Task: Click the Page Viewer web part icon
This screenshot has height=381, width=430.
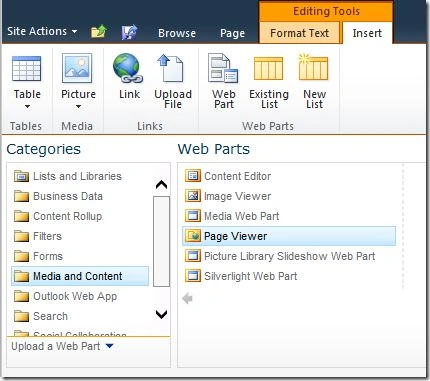Action: tap(193, 236)
